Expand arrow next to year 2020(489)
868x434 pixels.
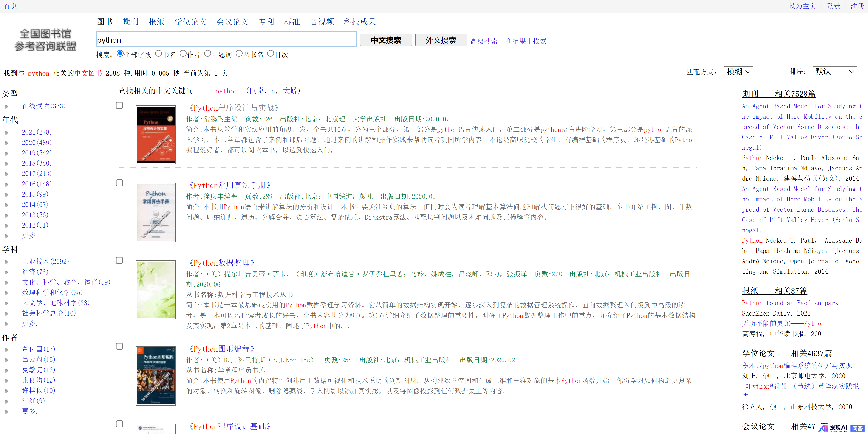[6, 143]
